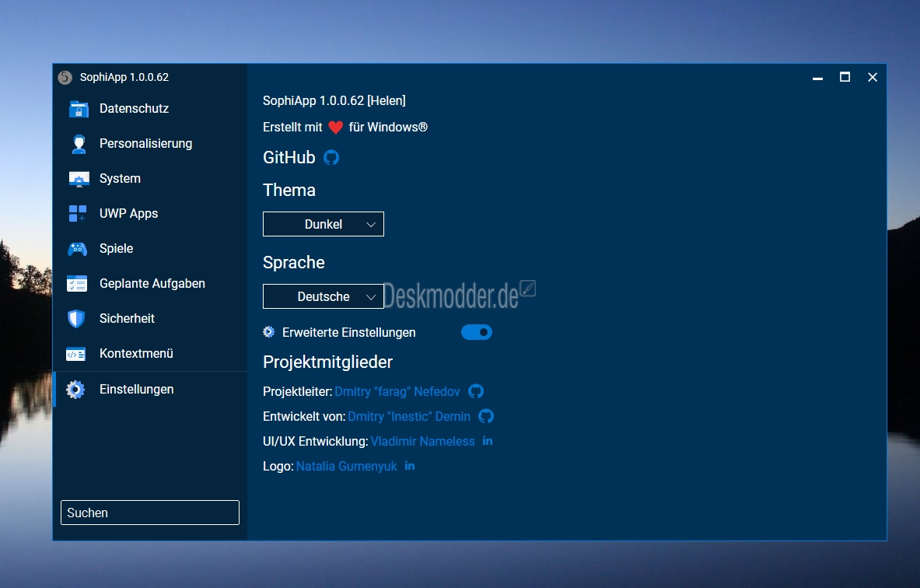Click the Einstellungen gear icon in sidebar
The image size is (920, 588).
75,390
